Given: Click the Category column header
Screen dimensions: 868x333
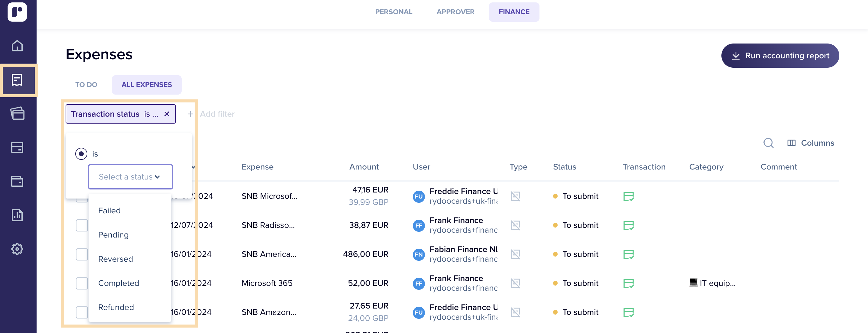Looking at the screenshot, I should (x=706, y=167).
